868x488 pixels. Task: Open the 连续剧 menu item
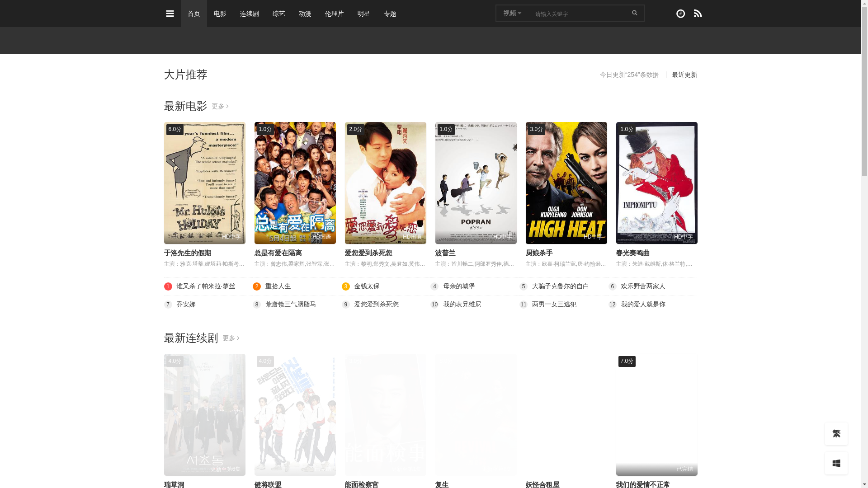click(250, 14)
